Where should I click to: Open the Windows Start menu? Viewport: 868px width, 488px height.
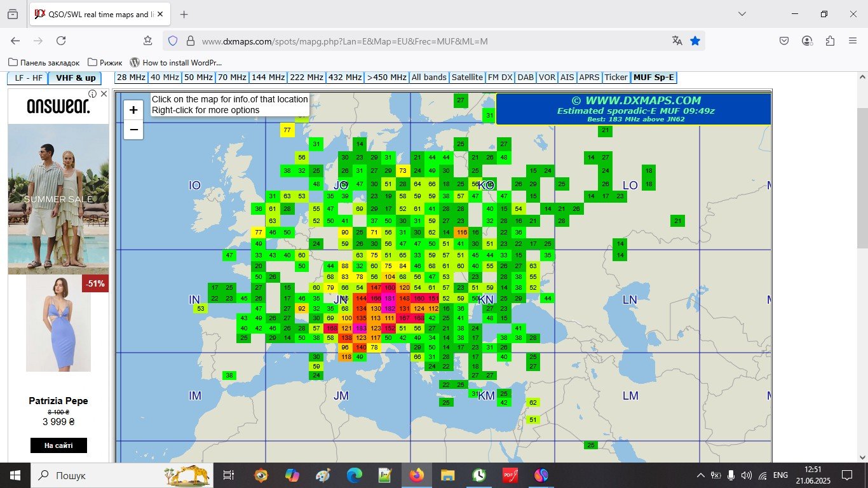pos(15,475)
